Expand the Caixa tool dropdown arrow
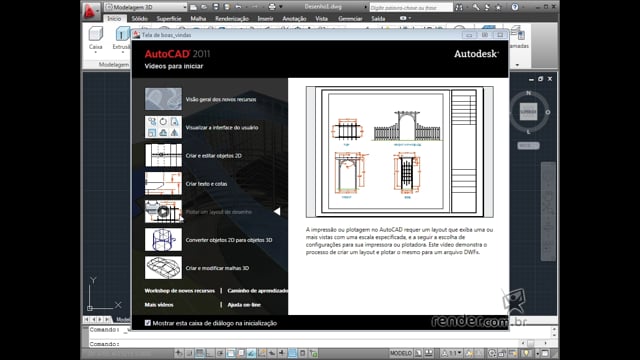 pos(96,52)
